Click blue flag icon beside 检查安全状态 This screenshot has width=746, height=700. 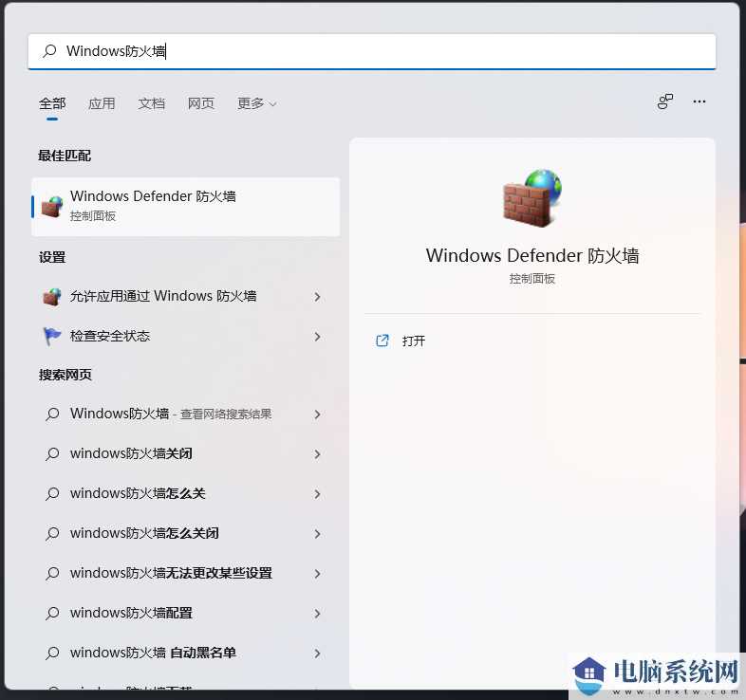pyautogui.click(x=52, y=336)
